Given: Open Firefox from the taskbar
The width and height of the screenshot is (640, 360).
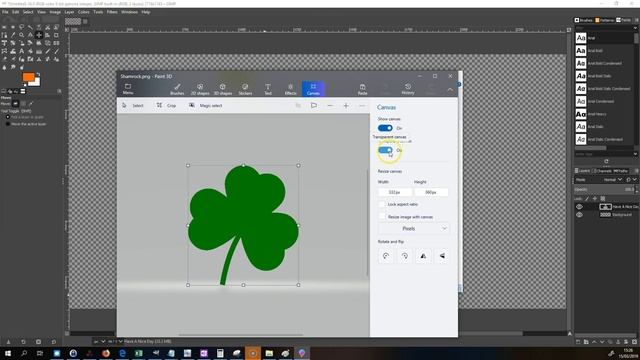Looking at the screenshot, I should [x=106, y=353].
